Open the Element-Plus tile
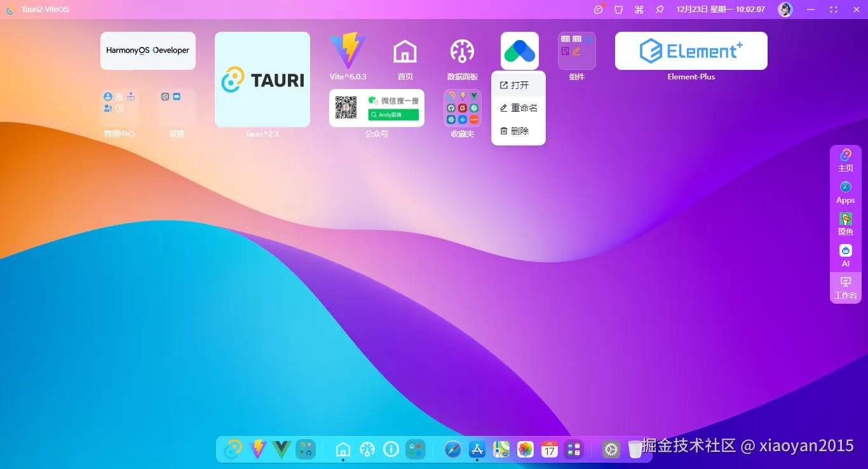The width and height of the screenshot is (868, 469). pyautogui.click(x=691, y=51)
